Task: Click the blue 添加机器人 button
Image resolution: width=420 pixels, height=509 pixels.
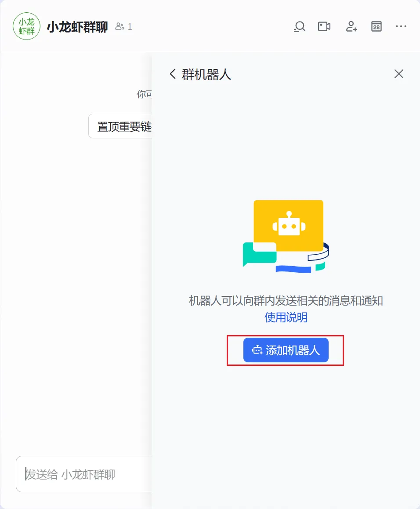Action: pyautogui.click(x=286, y=350)
